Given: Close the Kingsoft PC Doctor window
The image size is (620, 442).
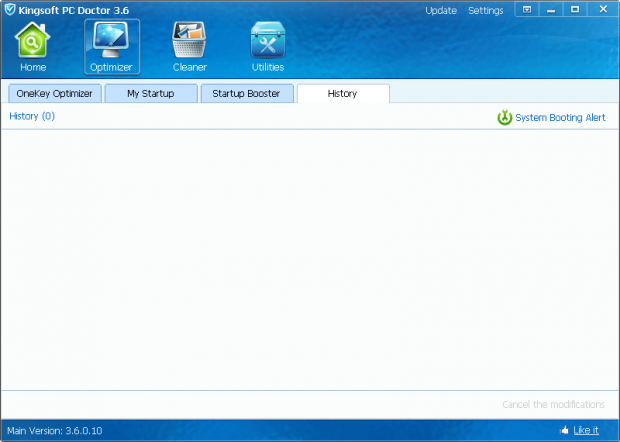Looking at the screenshot, I should pos(601,9).
